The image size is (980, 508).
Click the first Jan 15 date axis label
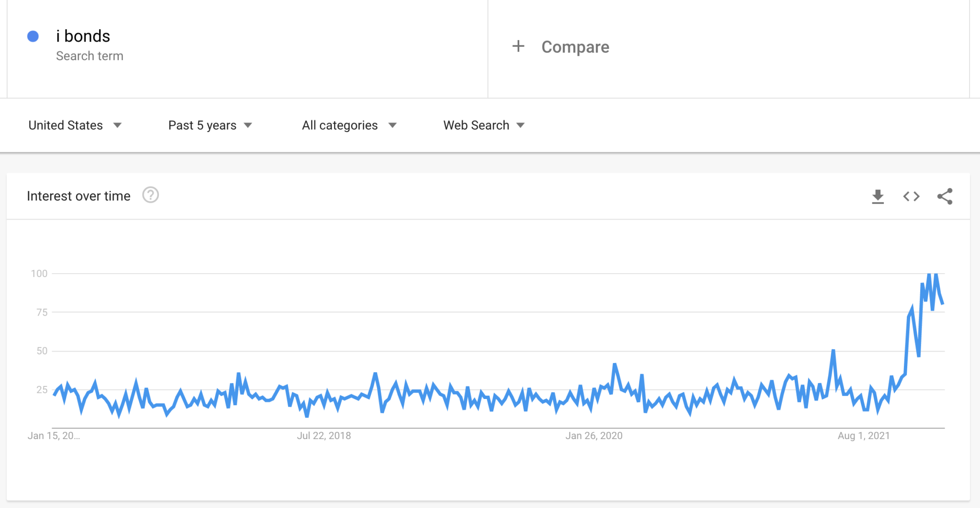point(54,436)
